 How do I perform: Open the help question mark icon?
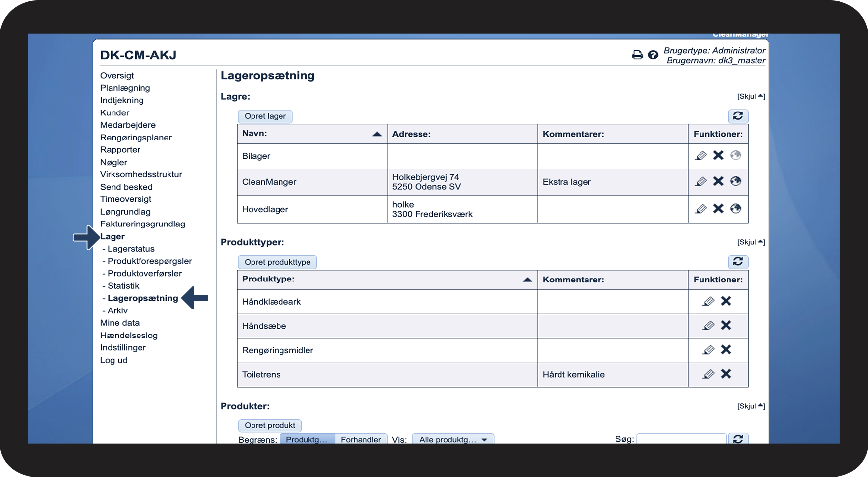coord(653,55)
